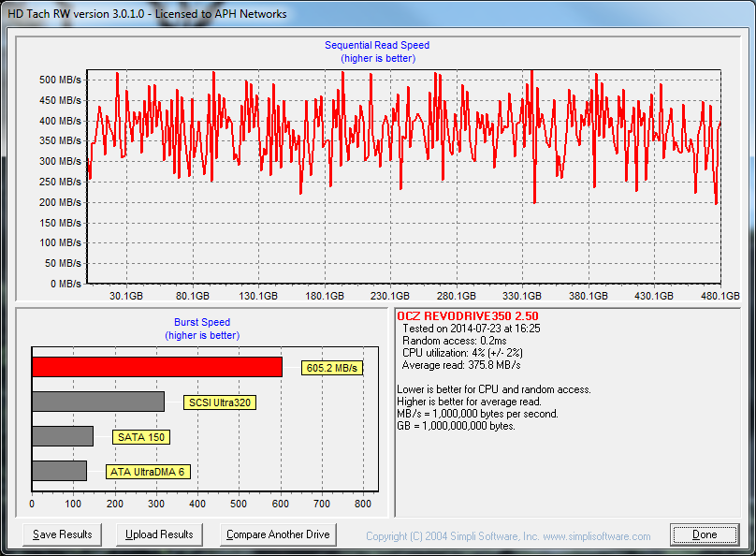756x556 pixels.
Task: Click the gray SCSI Ultra320 bar
Action: click(x=98, y=402)
